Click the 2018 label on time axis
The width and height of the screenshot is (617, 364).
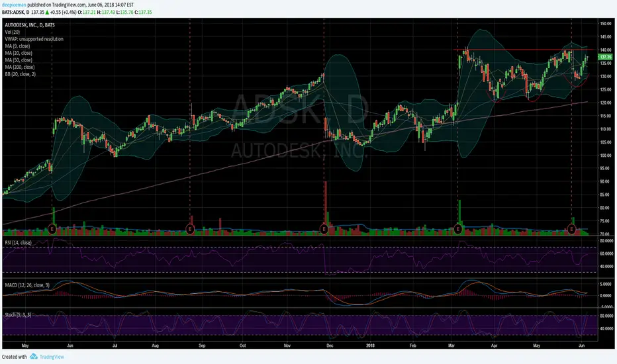[x=370, y=345]
